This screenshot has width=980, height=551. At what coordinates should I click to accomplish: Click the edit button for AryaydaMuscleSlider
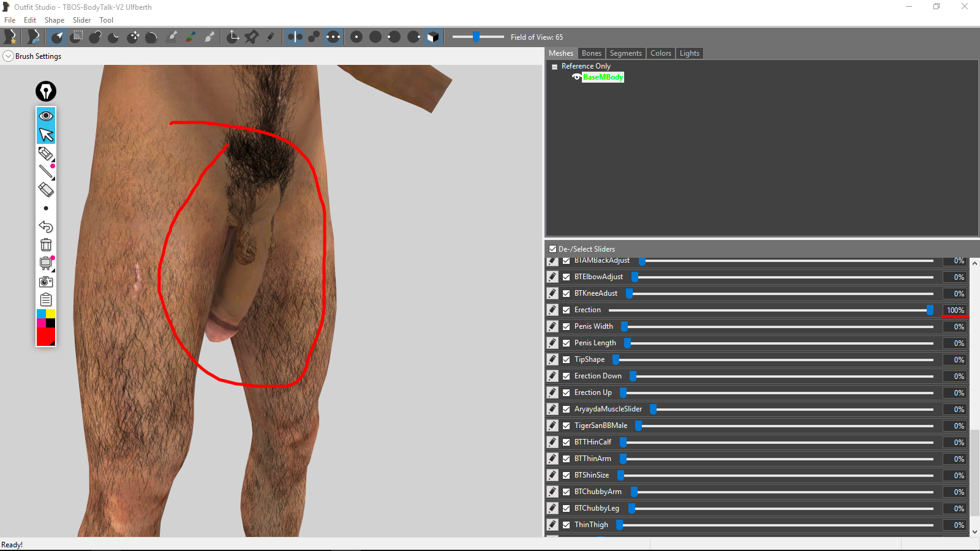(x=552, y=409)
